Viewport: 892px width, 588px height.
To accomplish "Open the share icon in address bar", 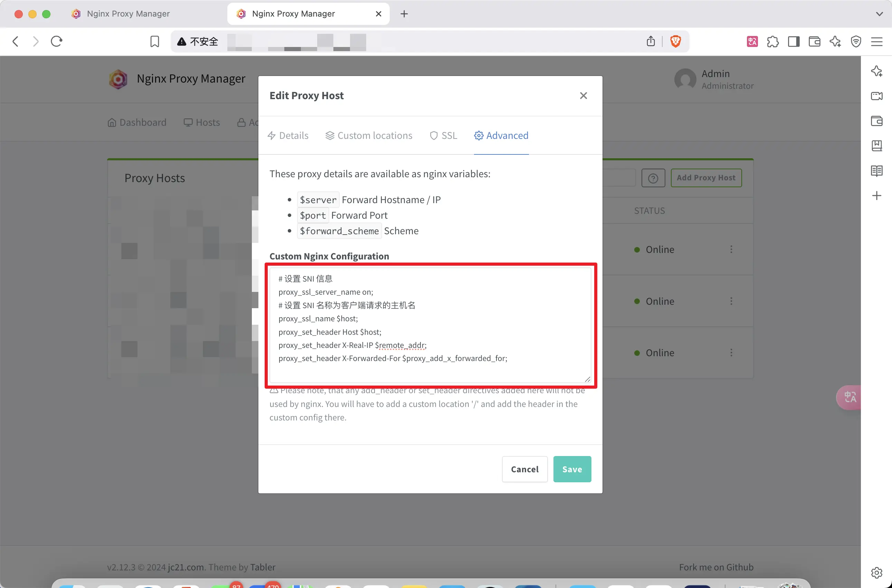I will [651, 41].
